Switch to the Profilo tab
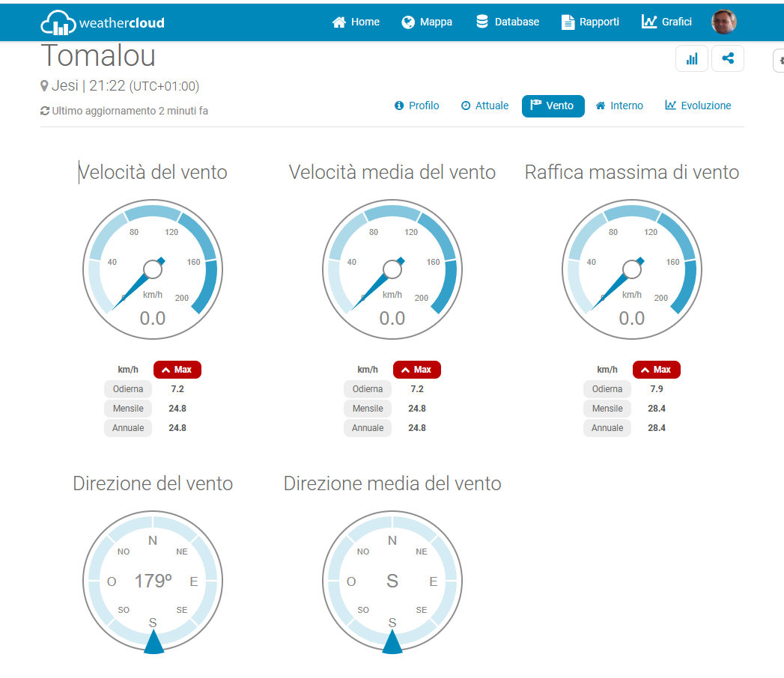Viewport: 784px width, 678px height. [416, 106]
